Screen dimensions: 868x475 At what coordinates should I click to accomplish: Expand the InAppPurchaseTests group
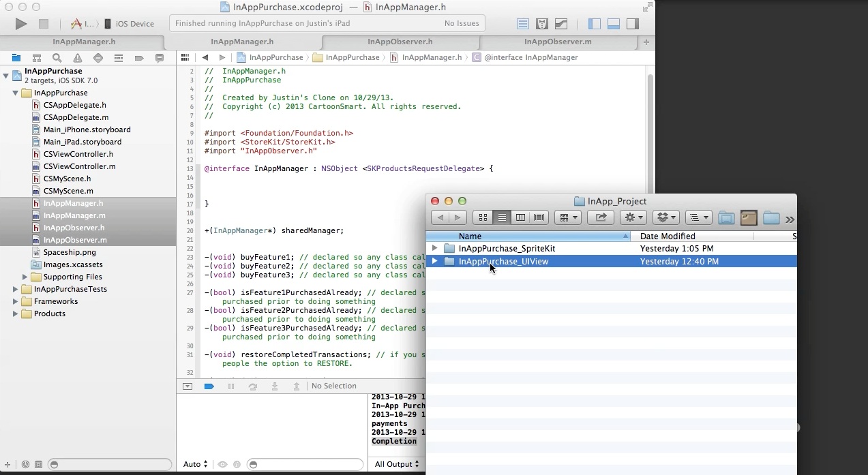[x=16, y=289]
